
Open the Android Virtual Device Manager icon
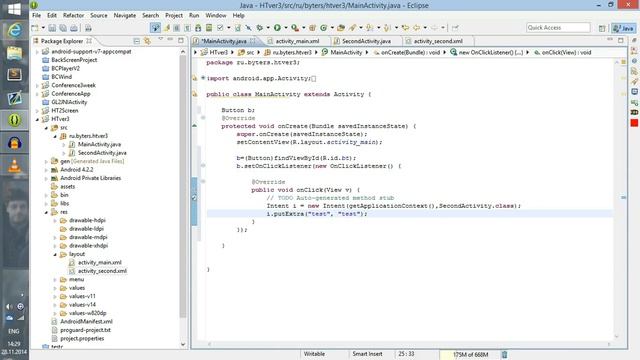[209, 28]
